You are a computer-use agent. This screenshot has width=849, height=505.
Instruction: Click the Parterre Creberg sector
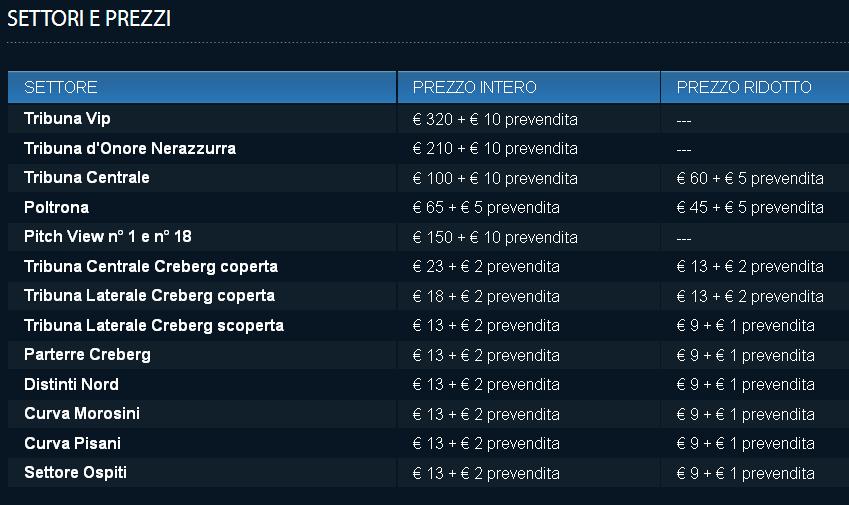click(87, 355)
